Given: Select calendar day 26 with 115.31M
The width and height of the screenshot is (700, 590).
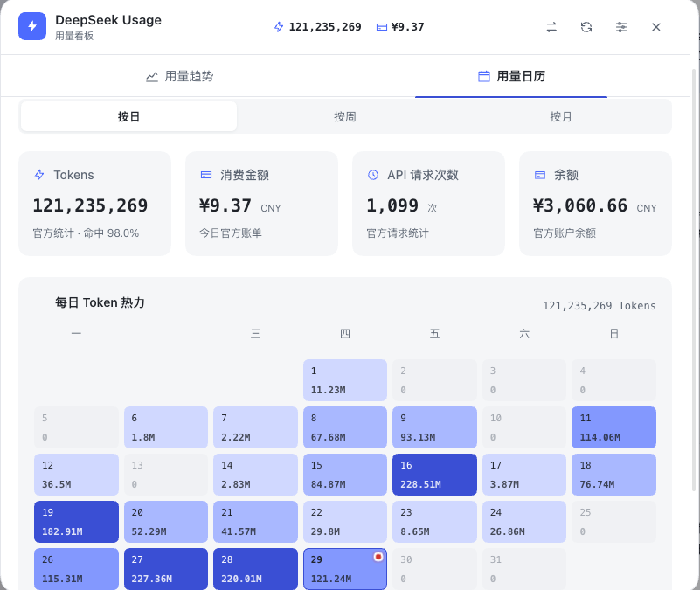Looking at the screenshot, I should point(76,569).
